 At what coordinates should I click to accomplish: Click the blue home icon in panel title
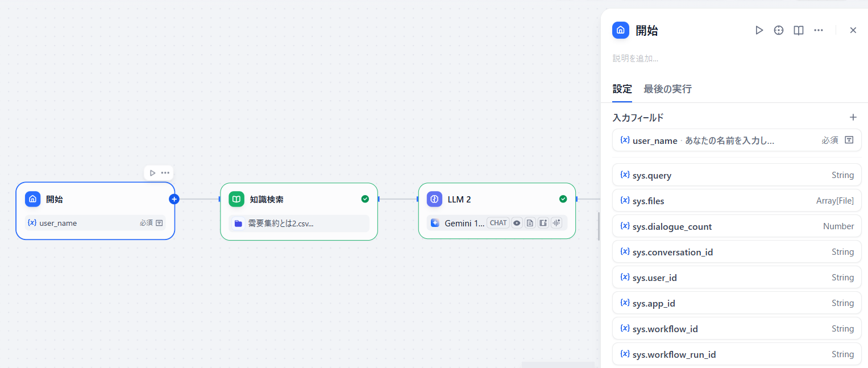[x=621, y=30]
